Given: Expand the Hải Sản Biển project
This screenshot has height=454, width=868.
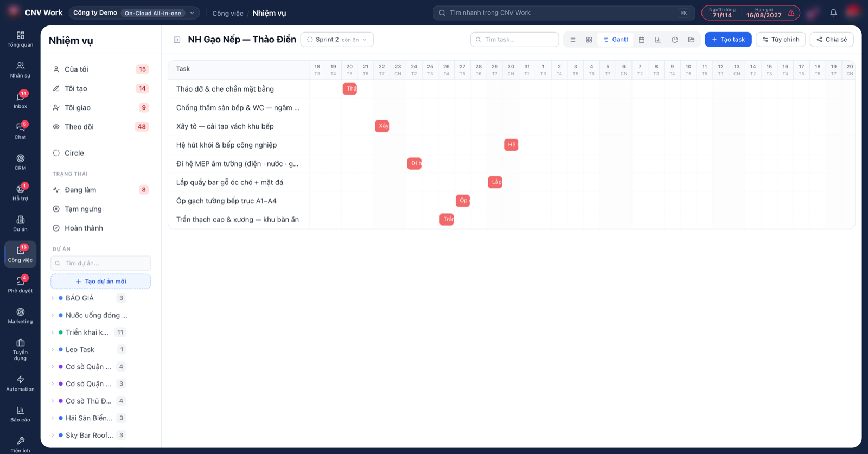Looking at the screenshot, I should click(53, 418).
